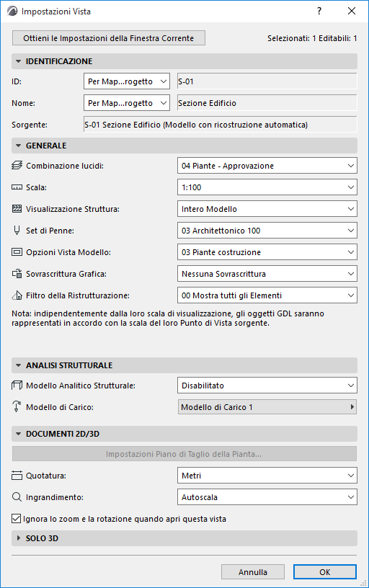Click Impostazioni Piano di Taglio della Pianta button
This screenshot has height=588, width=369.
[184, 454]
